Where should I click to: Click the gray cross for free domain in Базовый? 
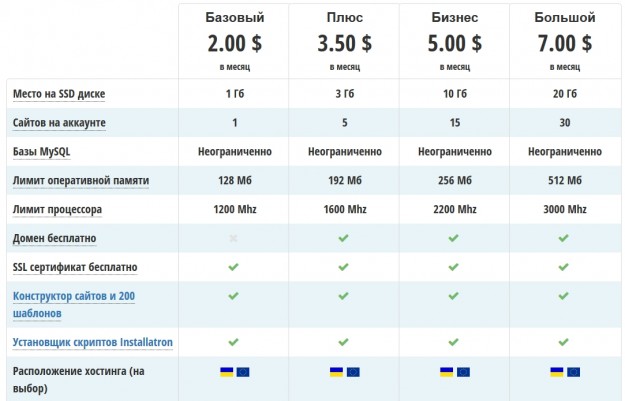point(234,239)
